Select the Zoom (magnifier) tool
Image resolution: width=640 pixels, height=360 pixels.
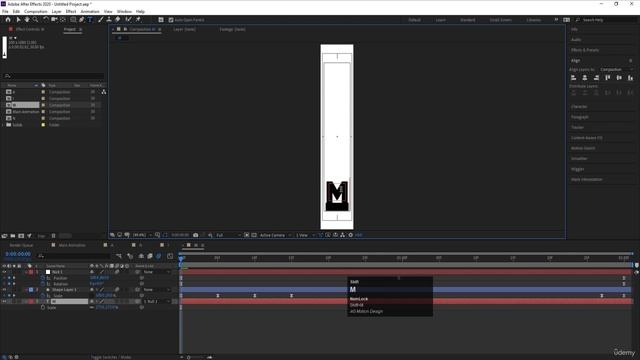click(x=36, y=19)
